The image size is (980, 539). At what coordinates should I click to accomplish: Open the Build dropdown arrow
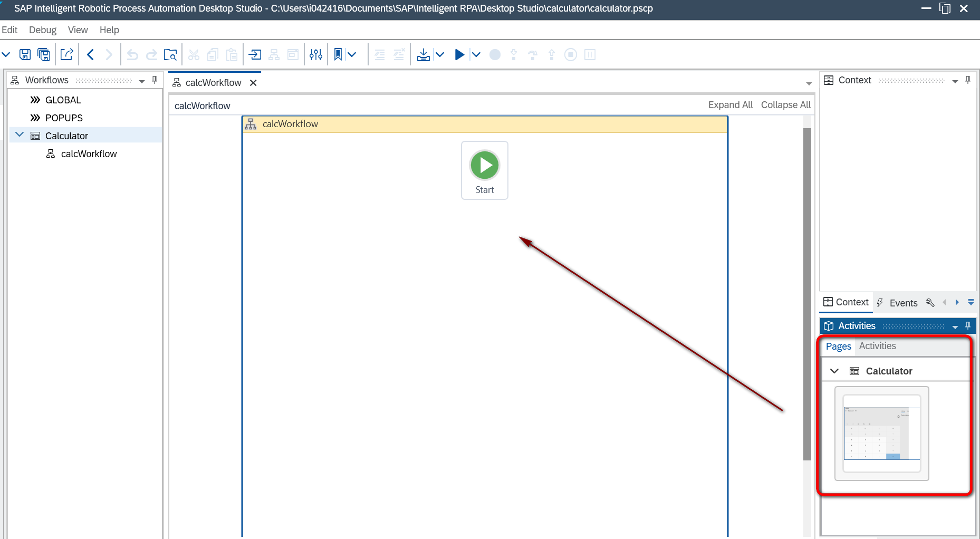pos(439,54)
